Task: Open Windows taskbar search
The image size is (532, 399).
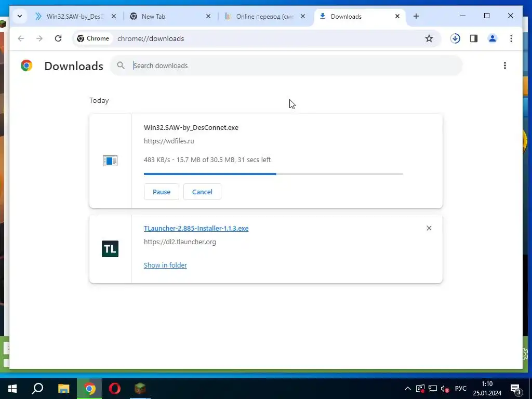Action: coord(37,389)
